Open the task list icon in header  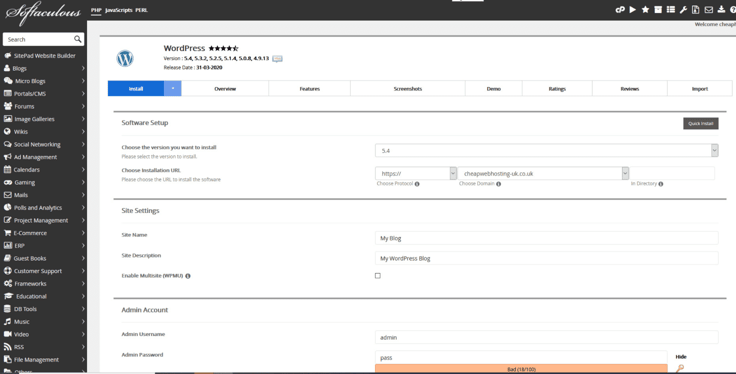click(671, 9)
